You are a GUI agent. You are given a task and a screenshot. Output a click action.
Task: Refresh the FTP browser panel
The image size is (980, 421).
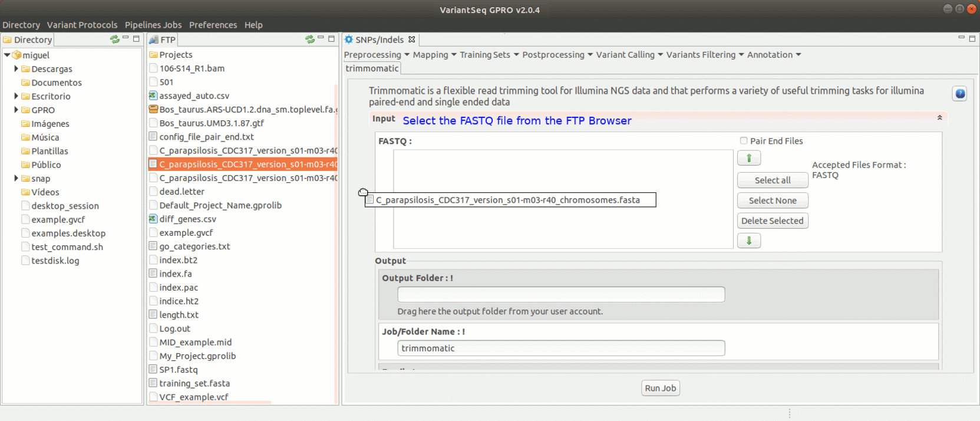pos(310,40)
